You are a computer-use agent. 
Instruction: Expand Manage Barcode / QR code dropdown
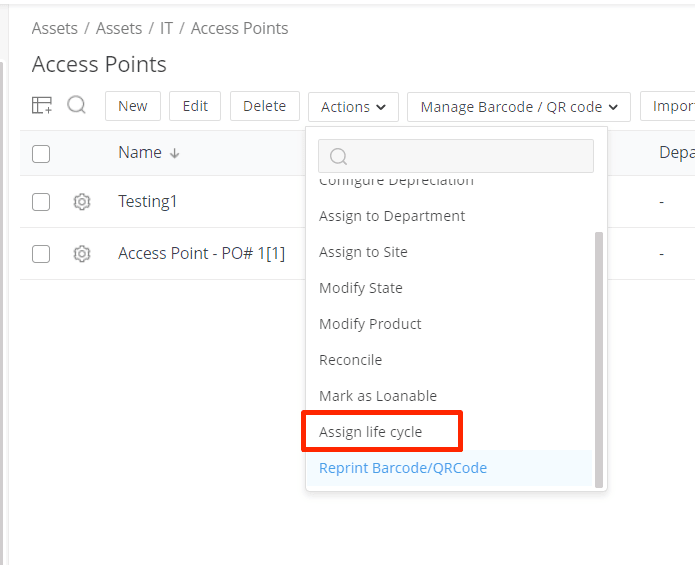[518, 107]
